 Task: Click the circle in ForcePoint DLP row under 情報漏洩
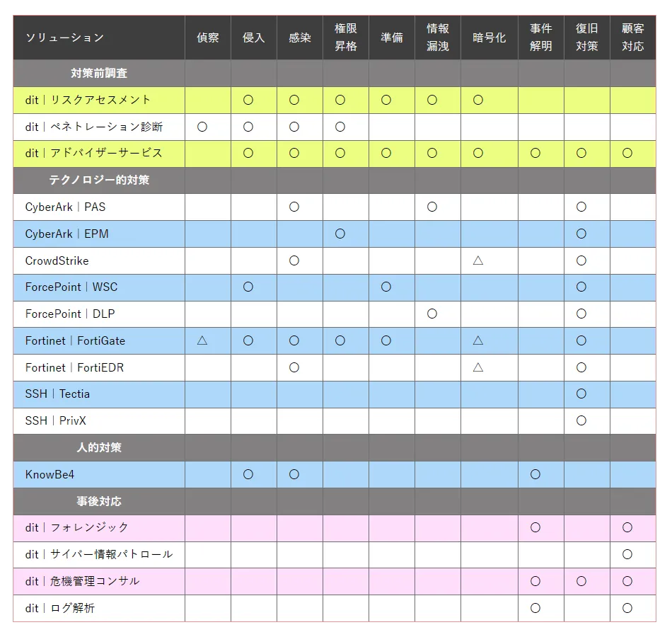(432, 314)
